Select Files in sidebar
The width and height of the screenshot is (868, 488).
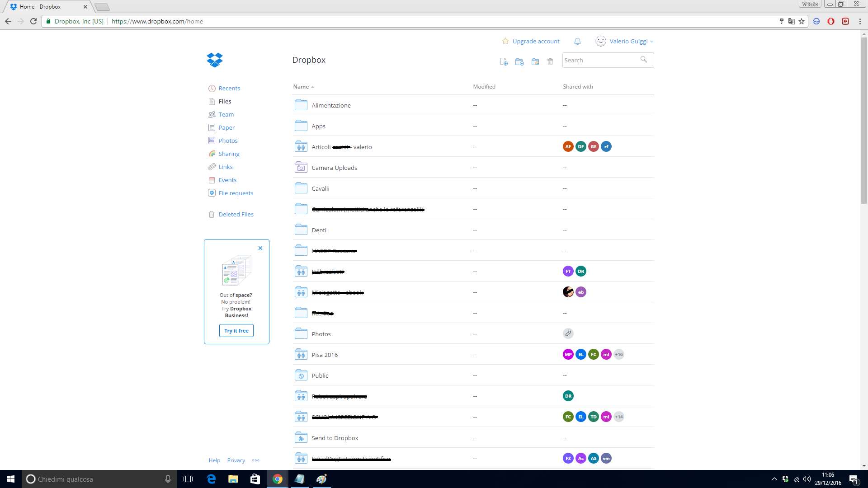click(225, 101)
